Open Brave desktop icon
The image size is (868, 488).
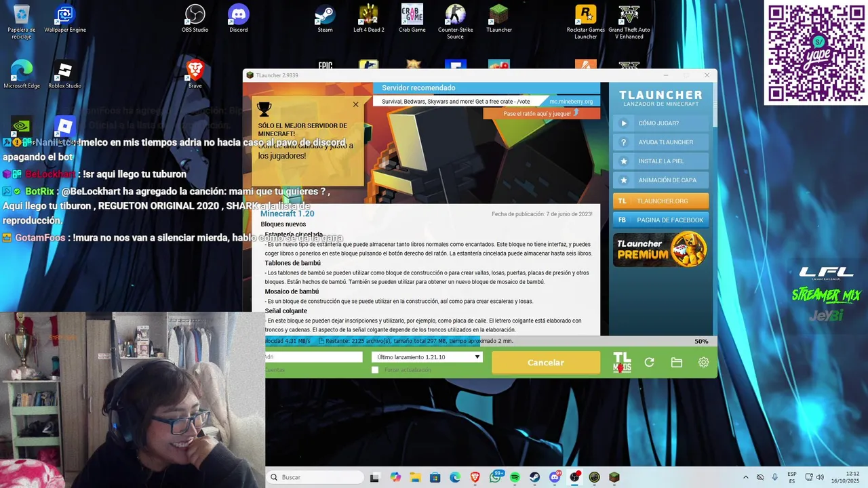[195, 75]
